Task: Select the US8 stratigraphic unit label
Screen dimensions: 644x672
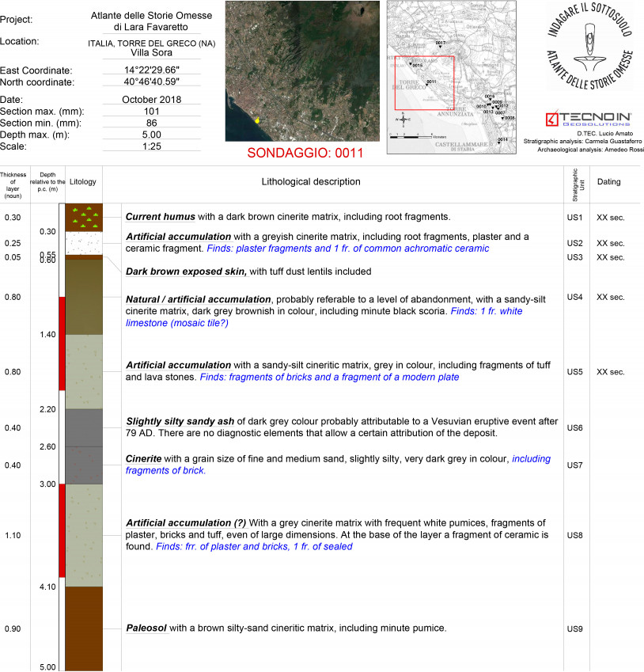Action: (575, 536)
